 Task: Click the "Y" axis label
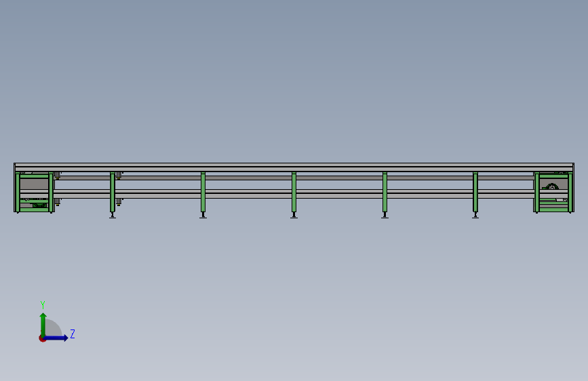[x=43, y=304]
